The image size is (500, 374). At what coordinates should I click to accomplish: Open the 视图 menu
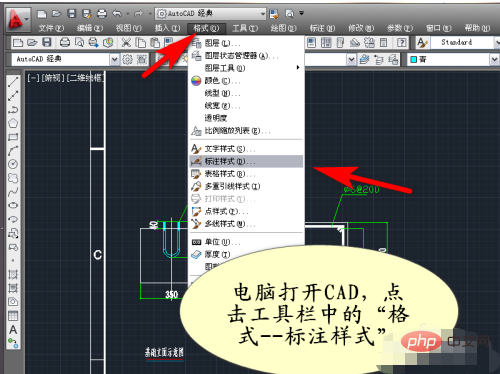pyautogui.click(x=128, y=28)
